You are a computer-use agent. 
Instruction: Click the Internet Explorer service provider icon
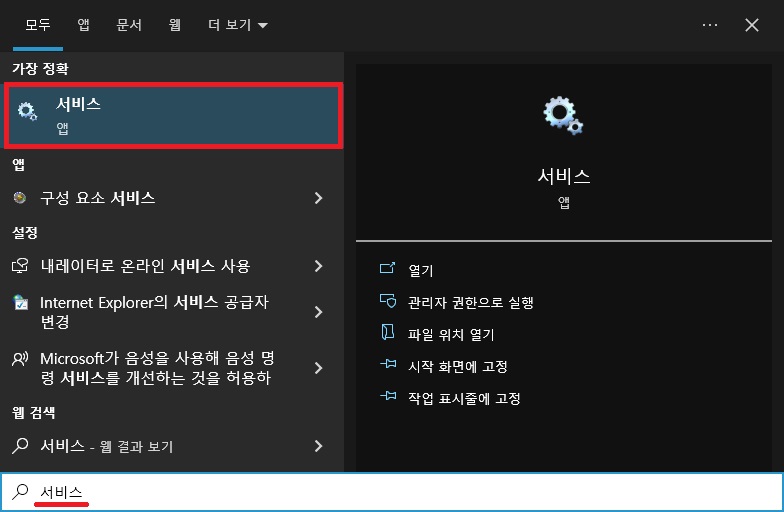[20, 302]
